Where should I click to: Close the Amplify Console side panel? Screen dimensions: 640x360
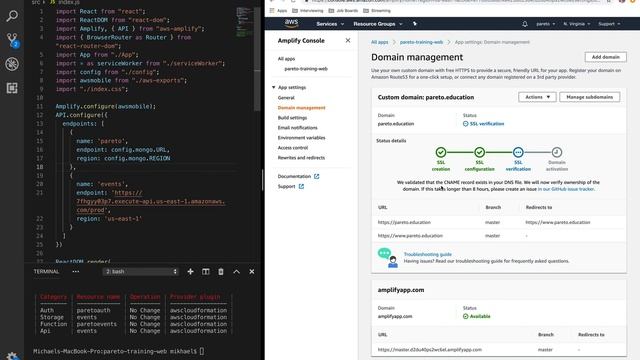(x=348, y=40)
